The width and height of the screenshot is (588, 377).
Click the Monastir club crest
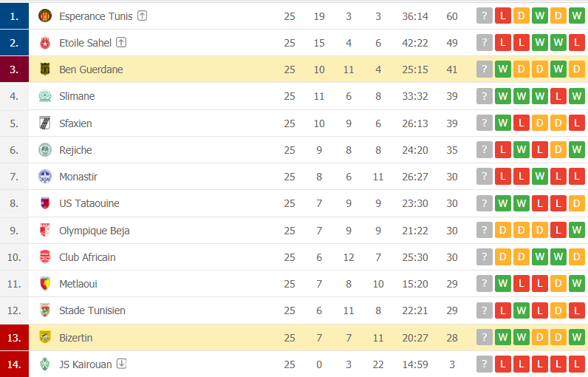tap(45, 177)
